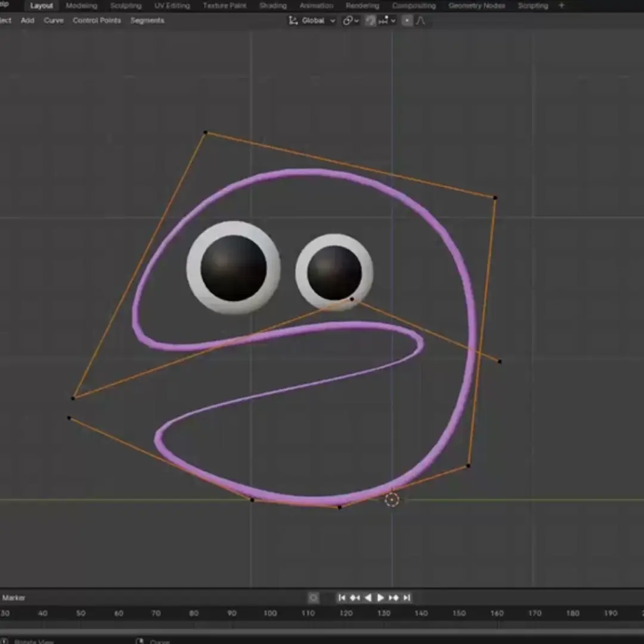The height and width of the screenshot is (644, 644).
Task: Add a new workspace with the plus button
Action: tap(561, 5)
